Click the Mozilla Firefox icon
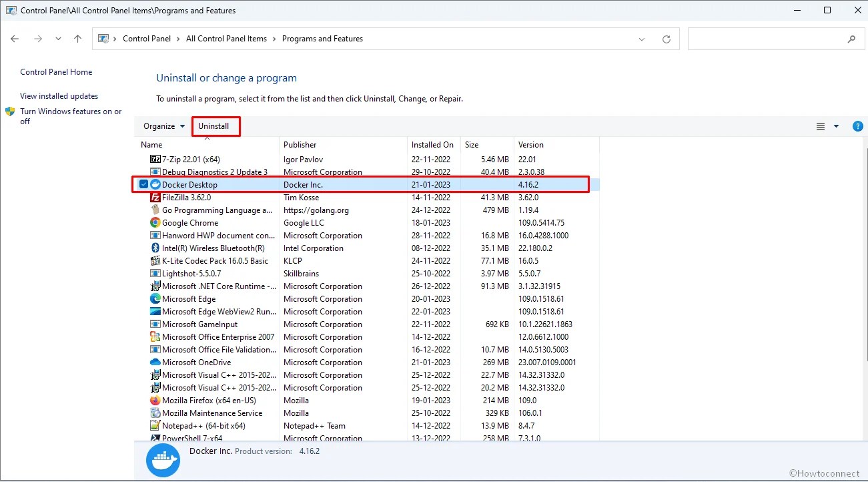 click(x=155, y=400)
